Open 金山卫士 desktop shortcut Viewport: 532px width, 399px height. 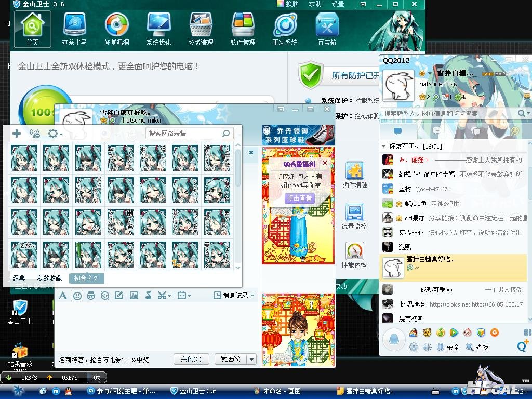click(20, 312)
